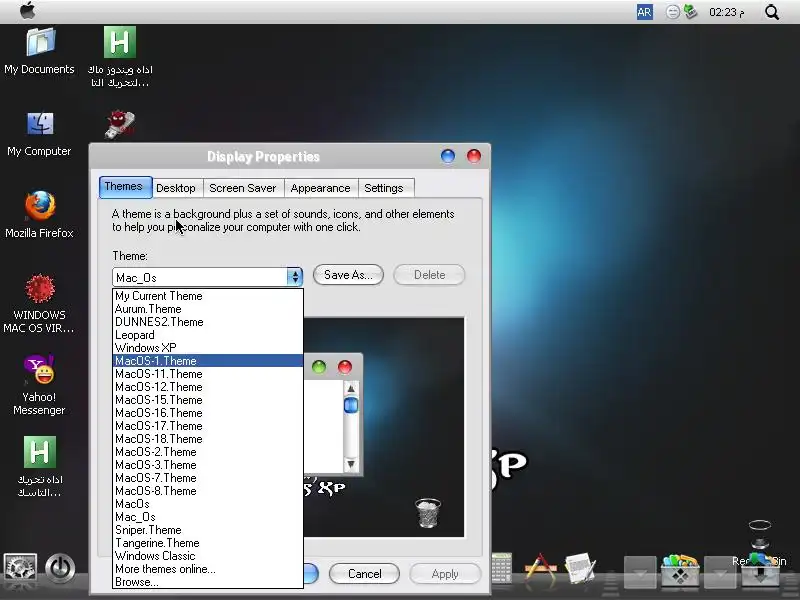Open the calculator dock icon
The image size is (800, 600).
(502, 567)
